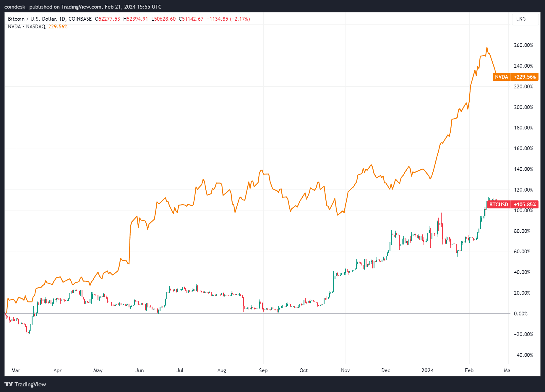Click the +229.56% NVDA value label
Image resolution: width=545 pixels, height=392 pixels.
(525, 77)
